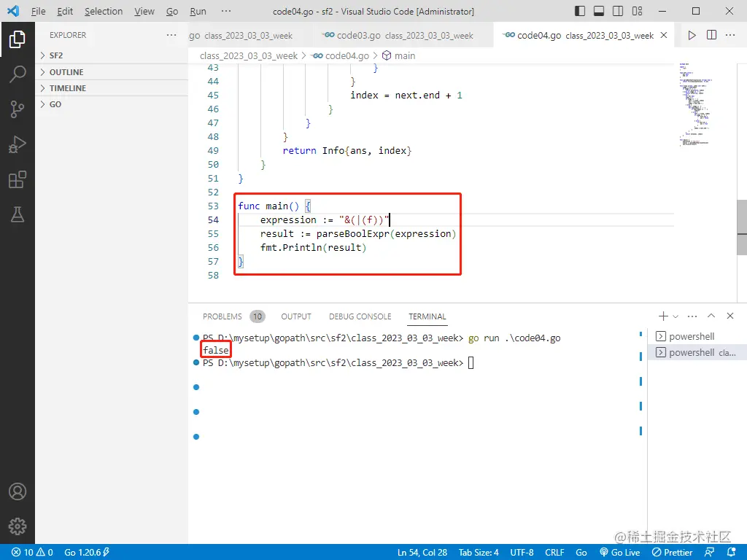
Task: Run the Go file with play icon
Action: click(x=692, y=35)
